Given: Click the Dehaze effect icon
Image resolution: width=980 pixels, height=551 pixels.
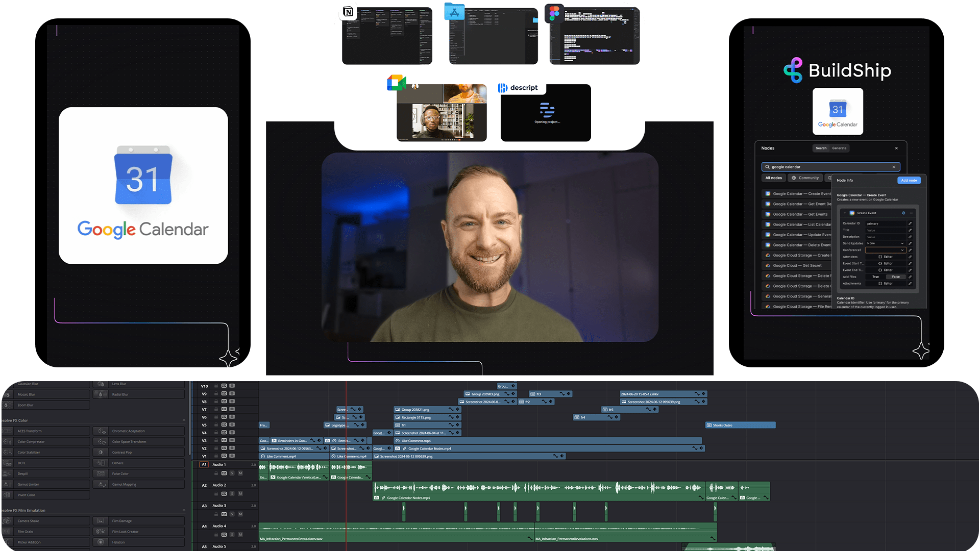Looking at the screenshot, I should (101, 463).
